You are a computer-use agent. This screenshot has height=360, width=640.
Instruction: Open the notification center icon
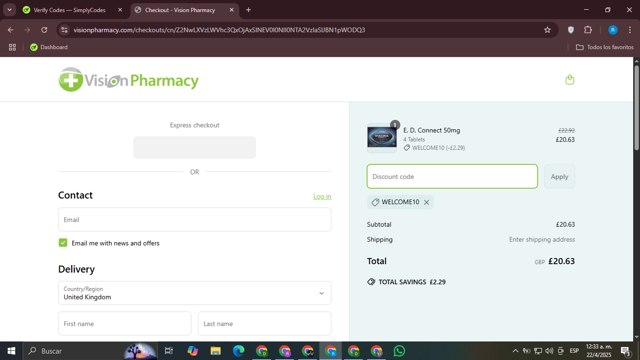pyautogui.click(x=625, y=351)
